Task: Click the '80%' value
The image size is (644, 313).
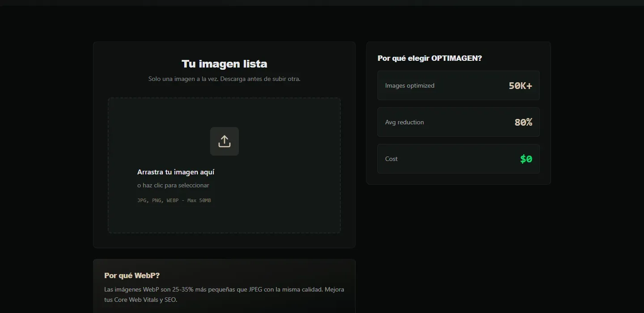Action: tap(523, 123)
